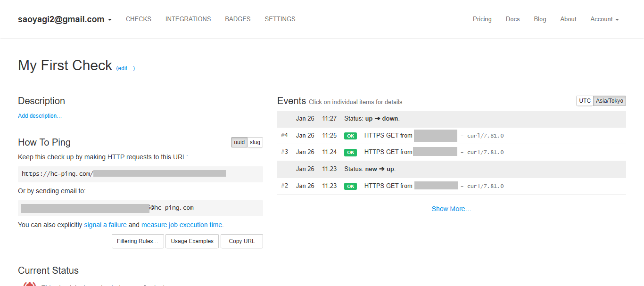Open the Settings tab
This screenshot has height=286, width=644.
pyautogui.click(x=280, y=19)
